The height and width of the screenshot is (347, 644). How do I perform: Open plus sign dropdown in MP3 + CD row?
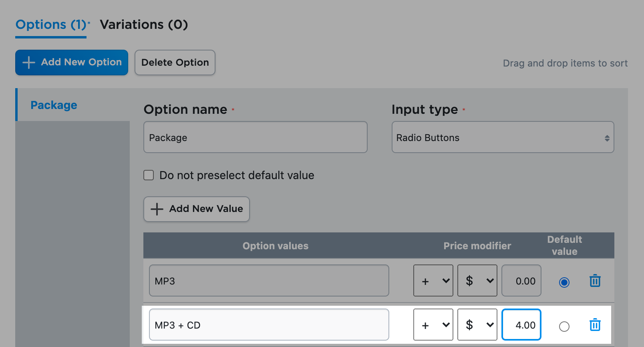tap(433, 325)
